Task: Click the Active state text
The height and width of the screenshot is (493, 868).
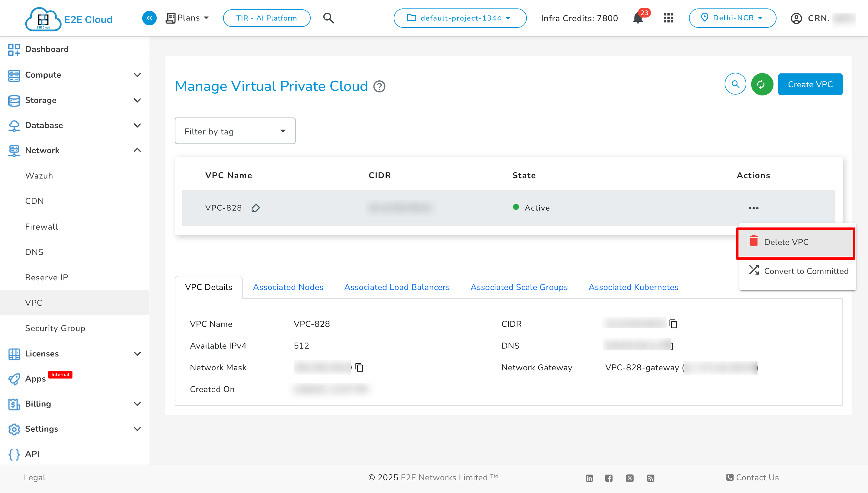Action: click(537, 208)
